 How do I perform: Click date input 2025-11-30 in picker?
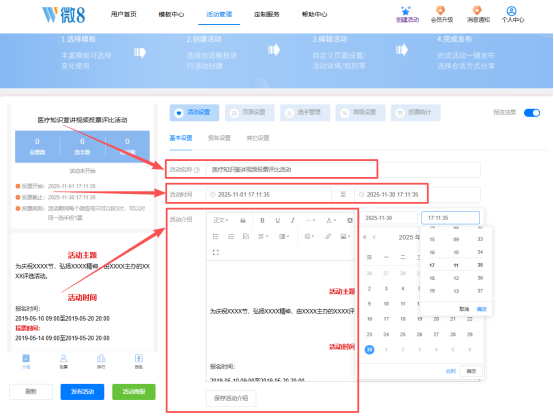coord(389,218)
